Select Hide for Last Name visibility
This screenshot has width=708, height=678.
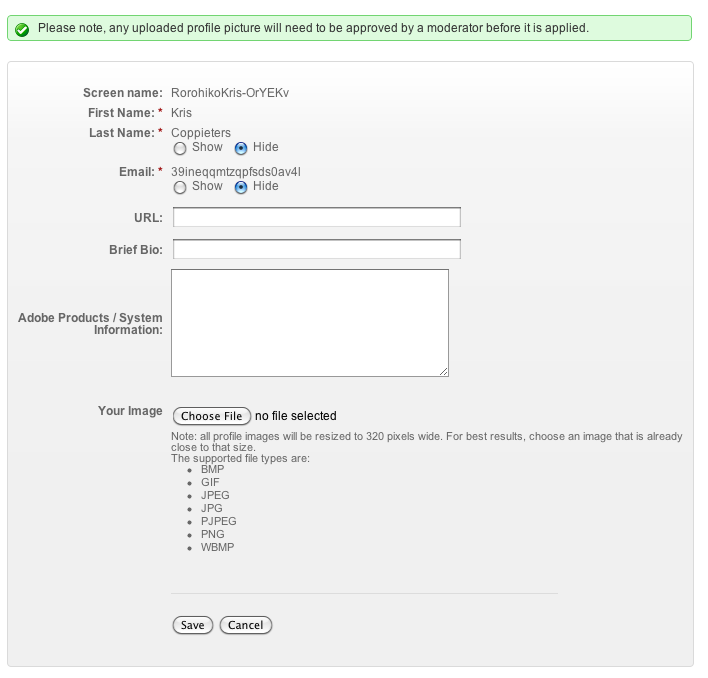[x=241, y=148]
